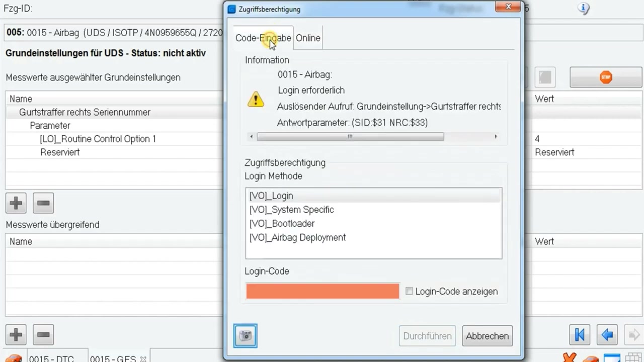
Task: Click Auslösender Aufruf information line
Action: [x=388, y=107]
